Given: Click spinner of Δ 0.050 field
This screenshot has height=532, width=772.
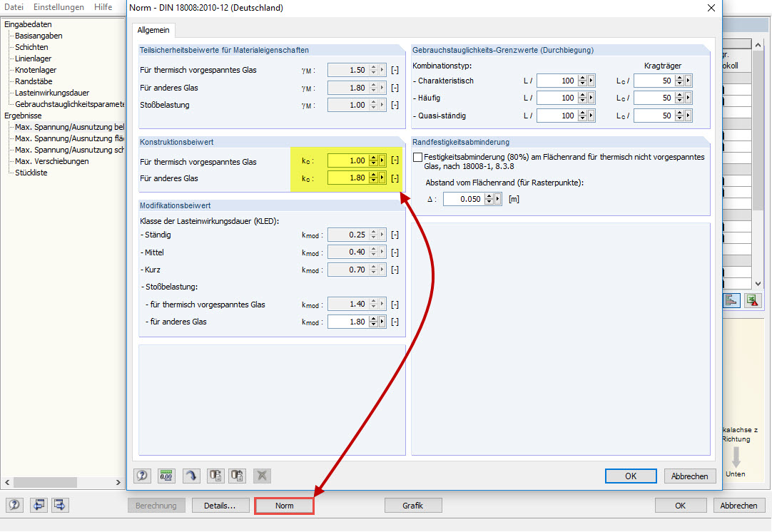Looking at the screenshot, I should pos(489,199).
